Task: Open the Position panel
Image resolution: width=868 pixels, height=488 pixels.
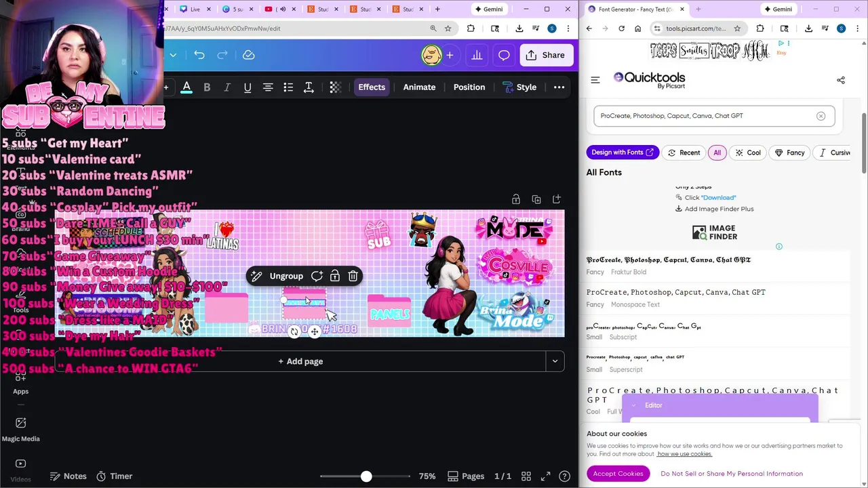Action: 469,87
